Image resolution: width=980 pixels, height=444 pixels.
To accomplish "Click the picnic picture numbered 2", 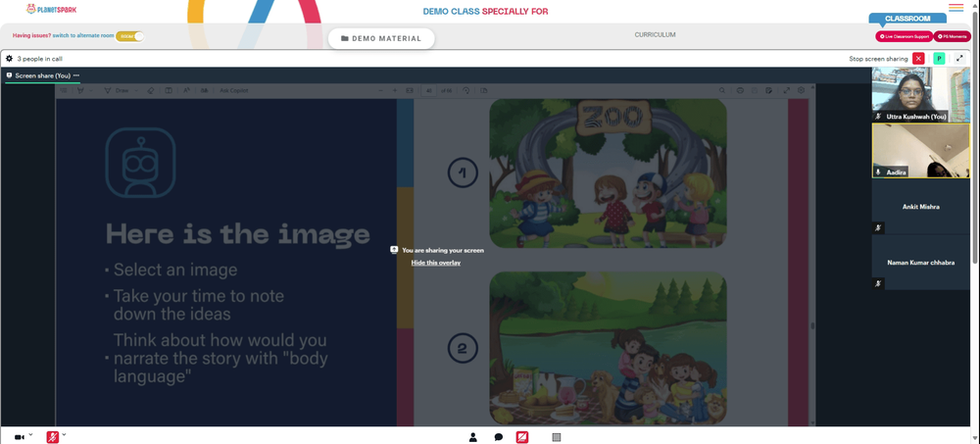I will point(608,348).
